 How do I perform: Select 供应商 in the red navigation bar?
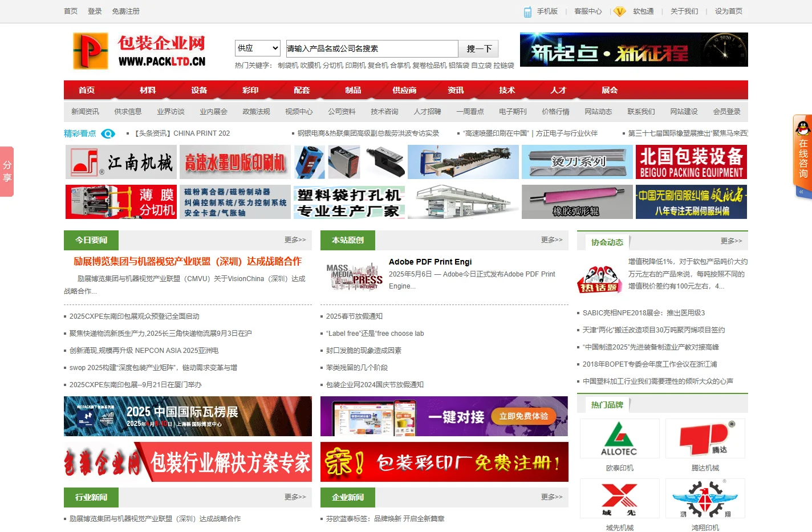tap(404, 90)
